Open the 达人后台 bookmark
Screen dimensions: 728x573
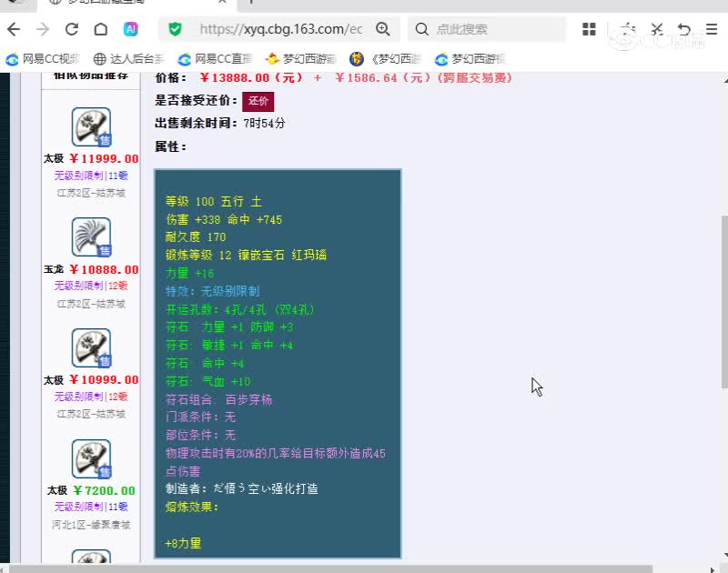[128, 59]
